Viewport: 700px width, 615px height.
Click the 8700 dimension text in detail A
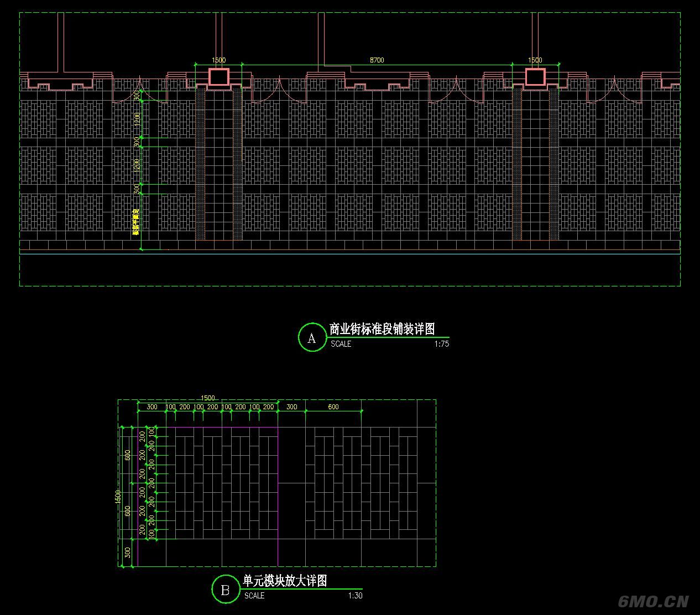tap(377, 60)
